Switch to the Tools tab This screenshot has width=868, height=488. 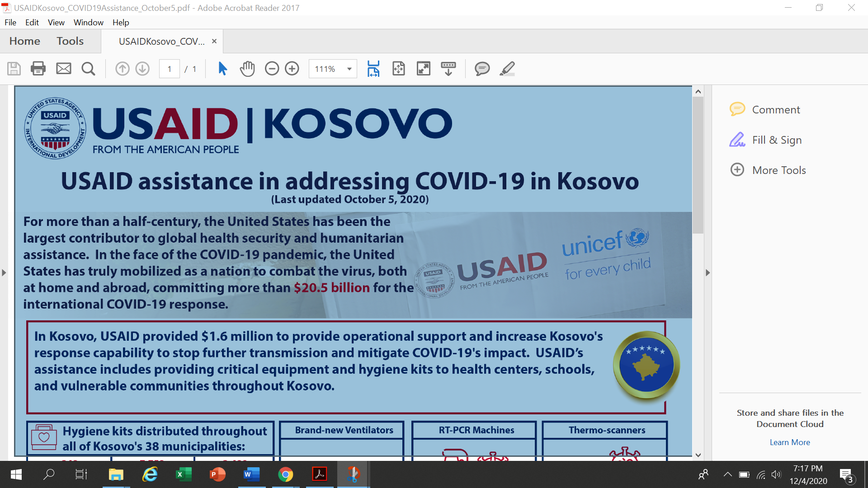70,41
